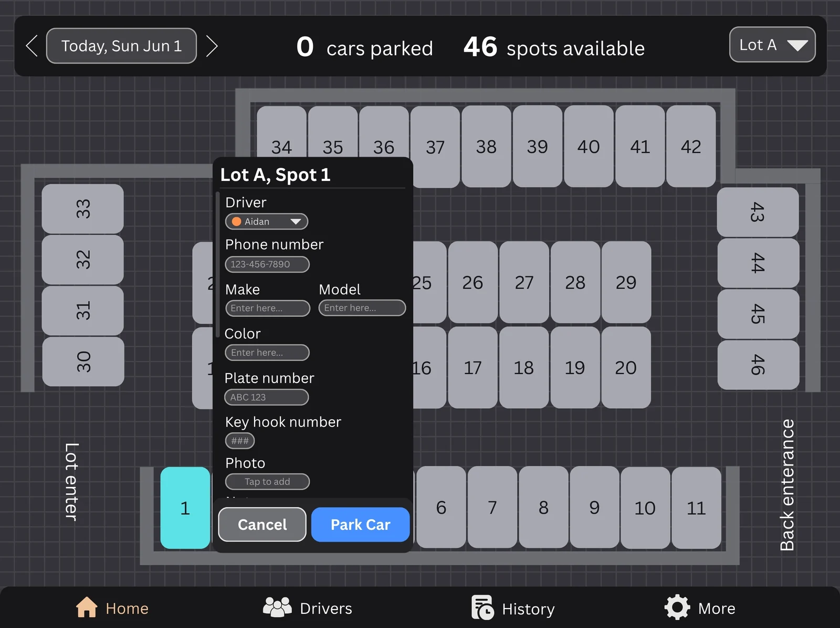
Task: Click the Model input field
Action: pos(362,307)
